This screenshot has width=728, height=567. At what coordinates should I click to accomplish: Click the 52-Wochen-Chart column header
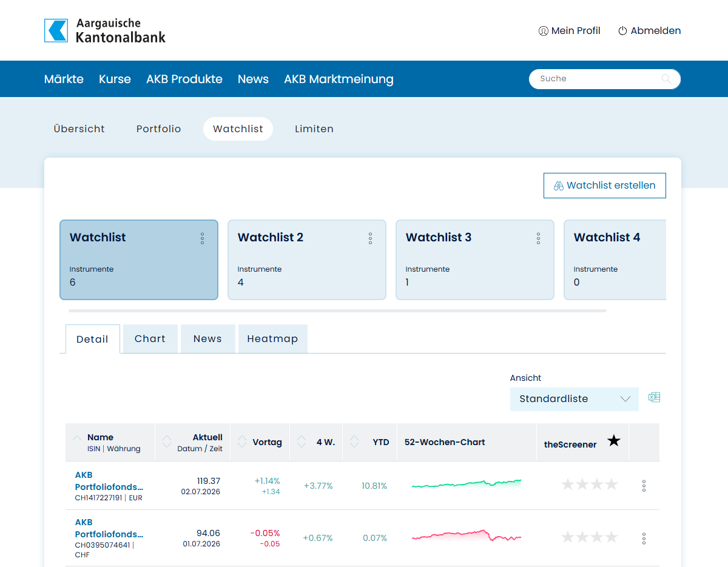445,442
